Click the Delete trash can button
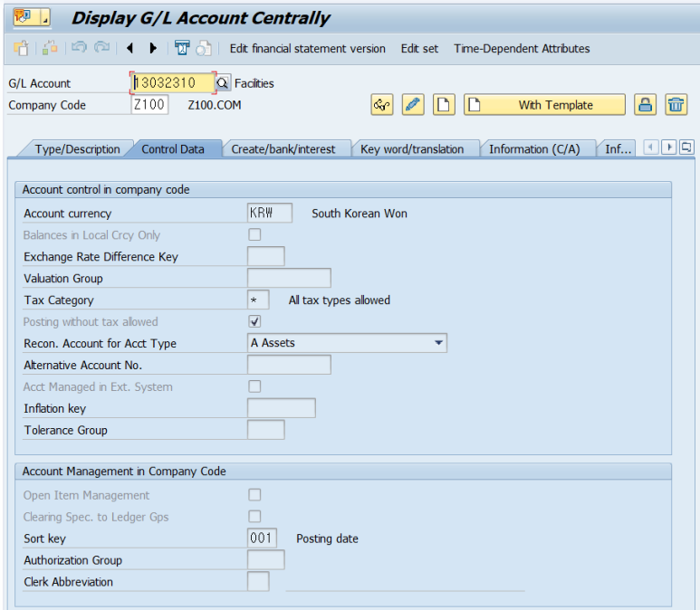Image resolution: width=700 pixels, height=610 pixels. click(676, 105)
